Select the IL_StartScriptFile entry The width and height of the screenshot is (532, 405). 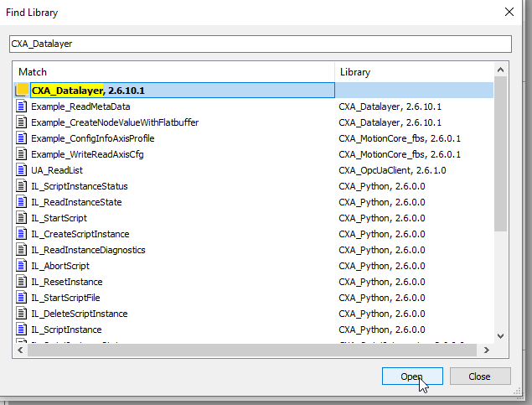point(65,298)
